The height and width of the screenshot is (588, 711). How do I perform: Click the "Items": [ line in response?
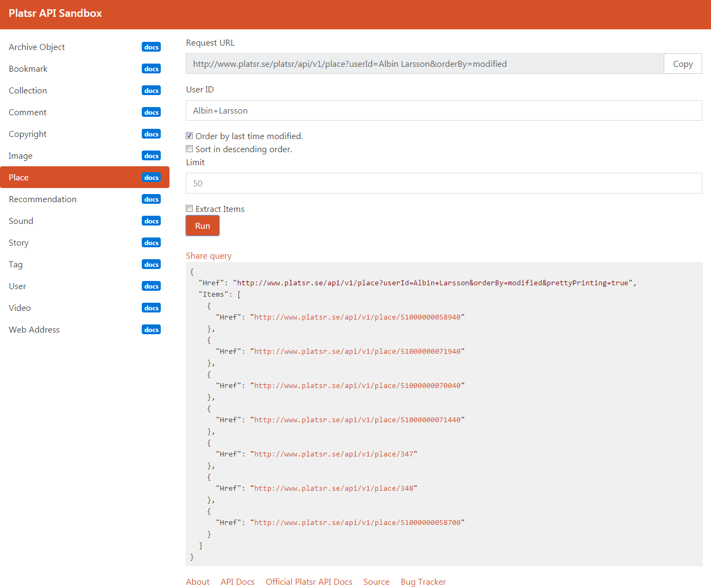coord(220,295)
